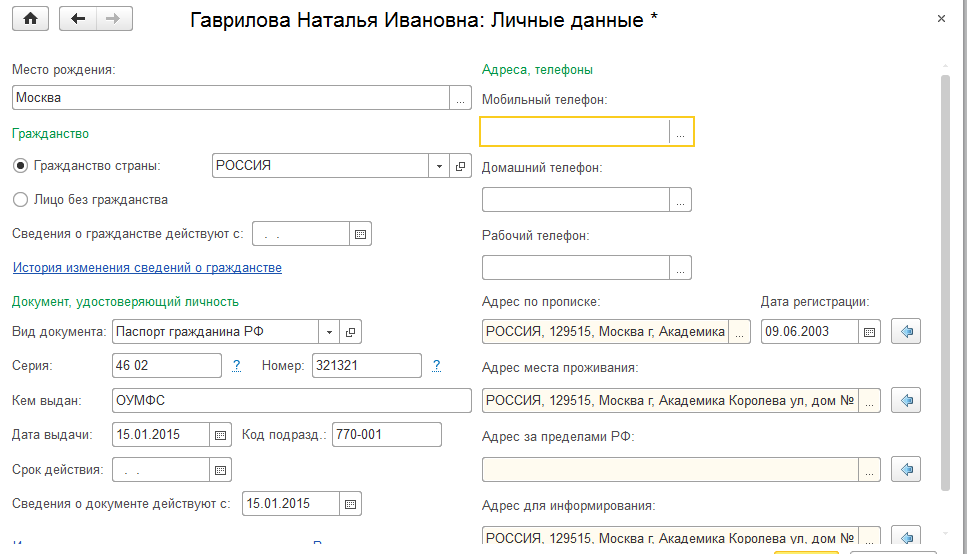Click the Мобильный телефон input field
The image size is (967, 554).
tap(574, 132)
